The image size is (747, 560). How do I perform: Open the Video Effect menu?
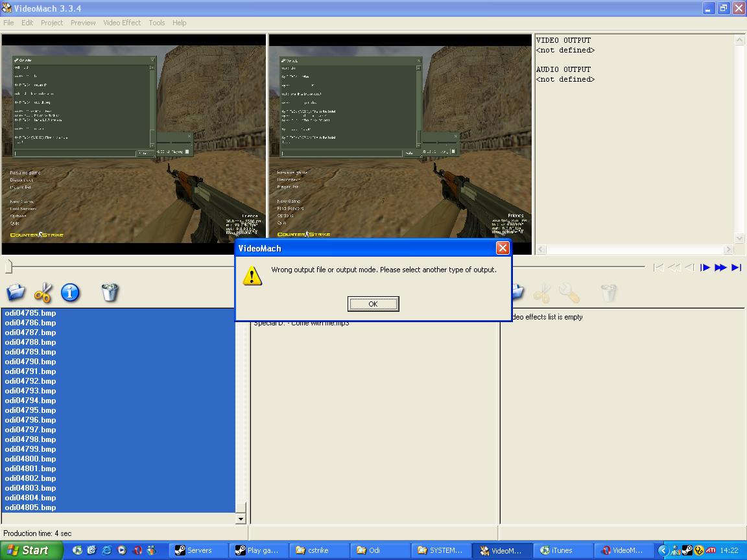click(x=122, y=23)
